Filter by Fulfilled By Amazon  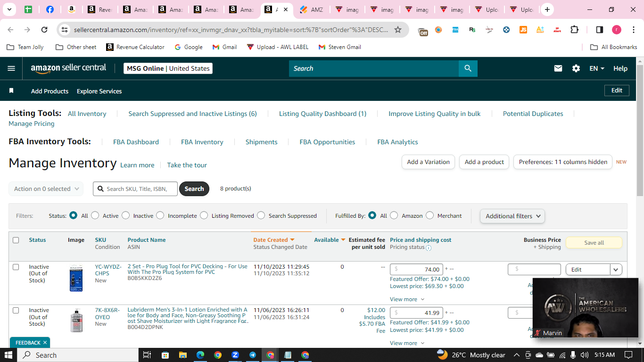pos(394,215)
